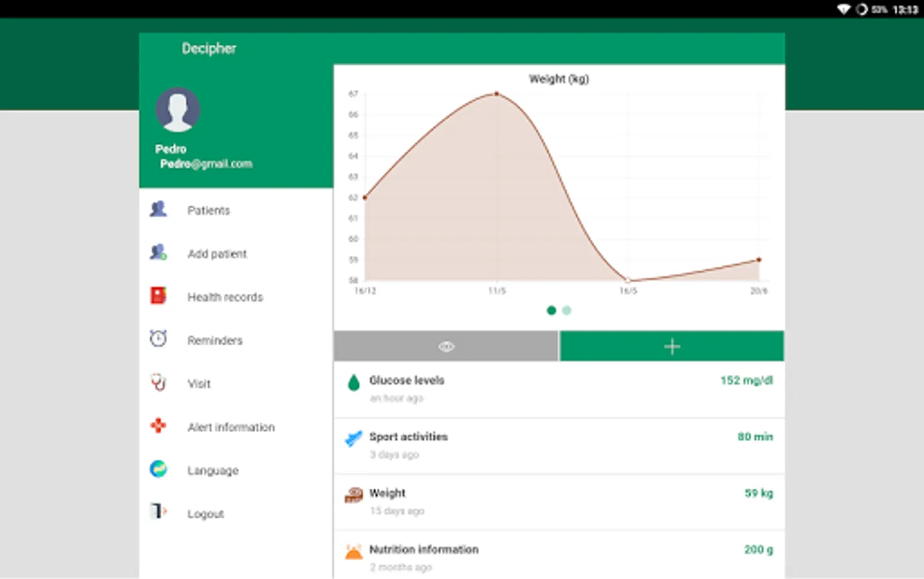Click the Pedro@gmail.com email text
The image size is (924, 579).
206,164
